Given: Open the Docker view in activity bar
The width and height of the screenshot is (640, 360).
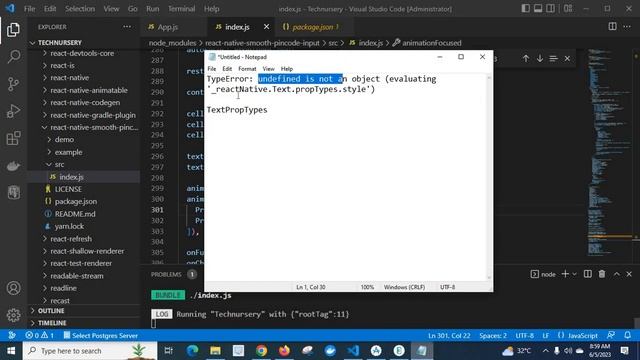Looking at the screenshot, I should [13, 165].
